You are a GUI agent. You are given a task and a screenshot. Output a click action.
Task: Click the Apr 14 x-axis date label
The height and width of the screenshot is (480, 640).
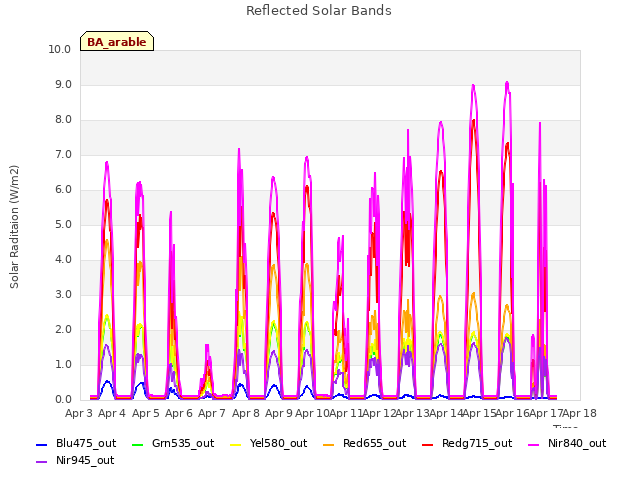446,414
